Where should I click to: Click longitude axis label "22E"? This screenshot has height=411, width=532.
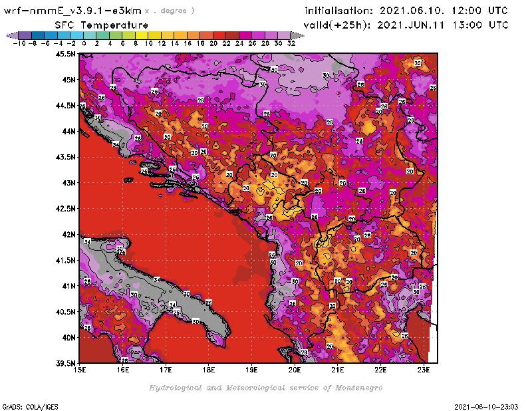coord(380,370)
